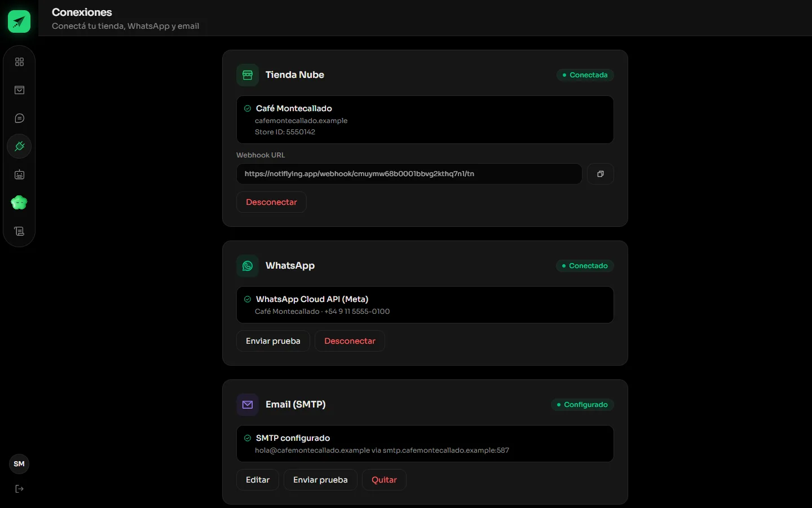Click the check icon beside WhatsApp Cloud API

(248, 299)
